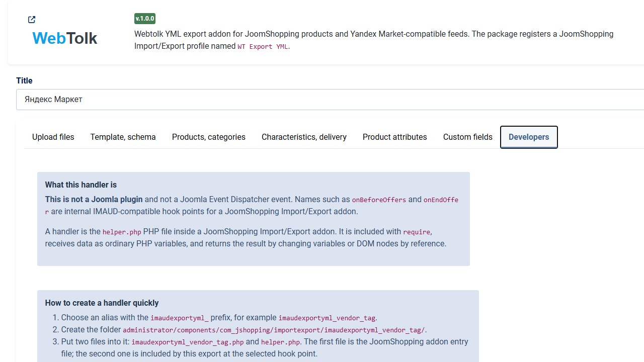Switch to the Upload files tab
Screen dimensions: 644x362
[53, 137]
